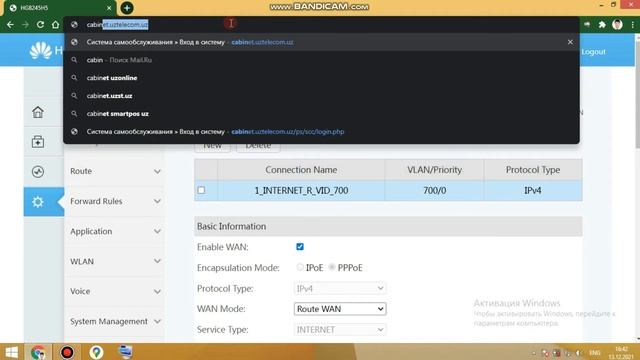640x360 pixels.
Task: Click the Basic Information section header
Action: 388,227
